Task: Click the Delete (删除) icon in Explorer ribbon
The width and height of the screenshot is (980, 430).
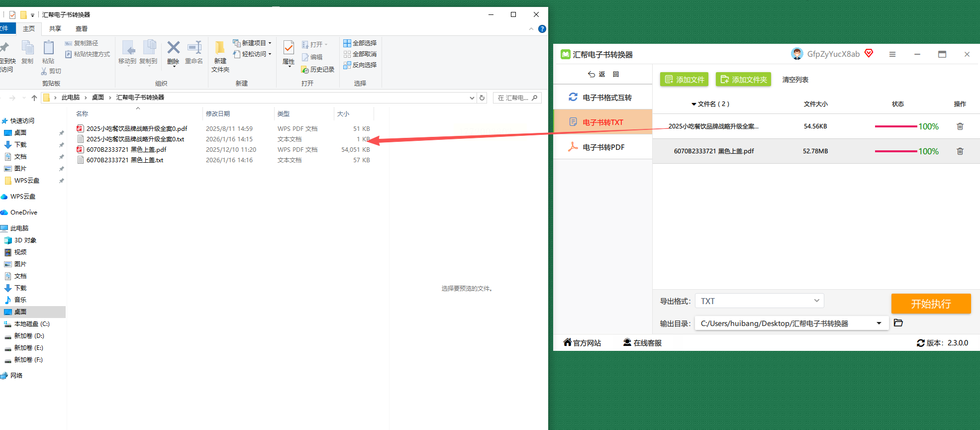Action: (x=173, y=53)
